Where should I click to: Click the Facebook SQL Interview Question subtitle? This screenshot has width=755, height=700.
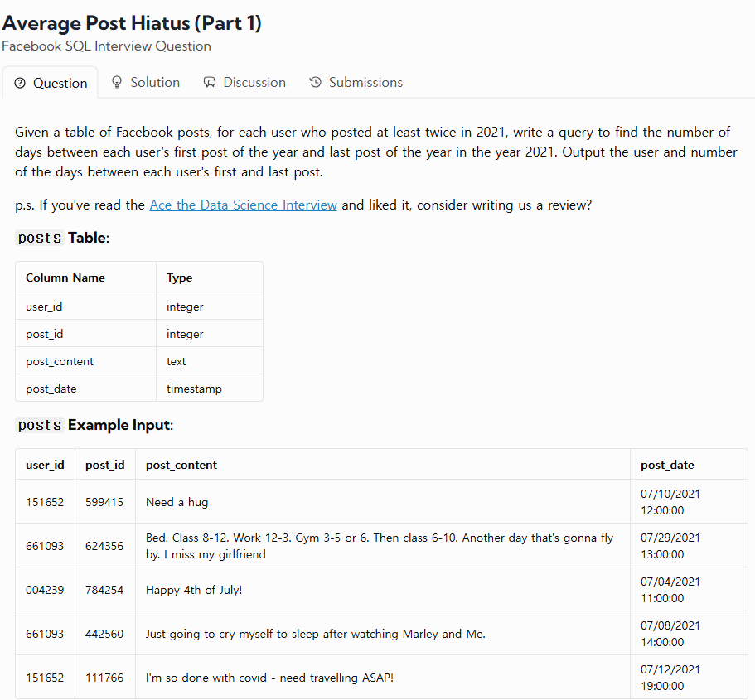tap(106, 46)
